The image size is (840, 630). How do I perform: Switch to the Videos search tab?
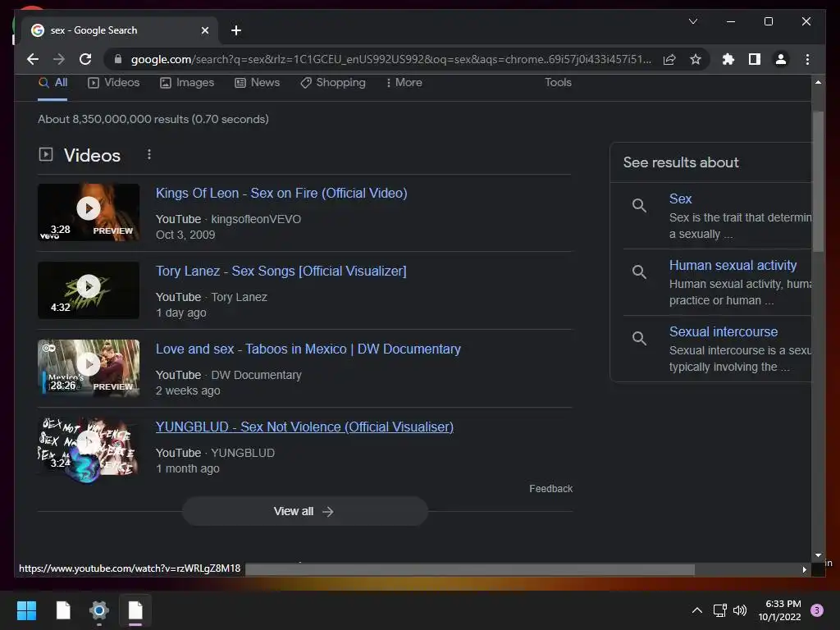[113, 83]
